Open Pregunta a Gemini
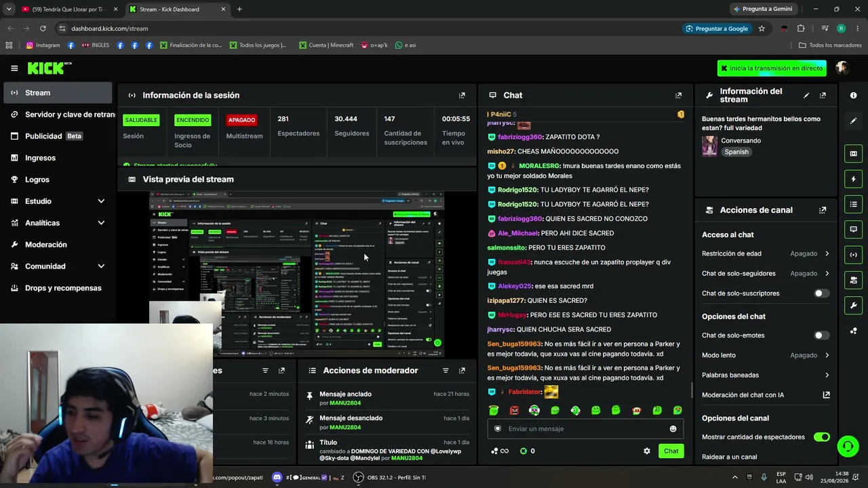Image resolution: width=868 pixels, height=488 pixels. (762, 9)
